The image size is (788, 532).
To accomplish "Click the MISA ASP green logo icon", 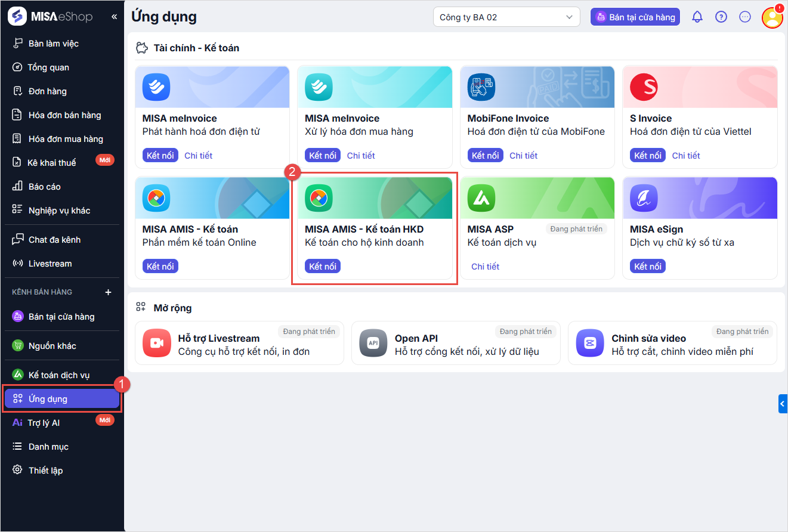I will [481, 198].
